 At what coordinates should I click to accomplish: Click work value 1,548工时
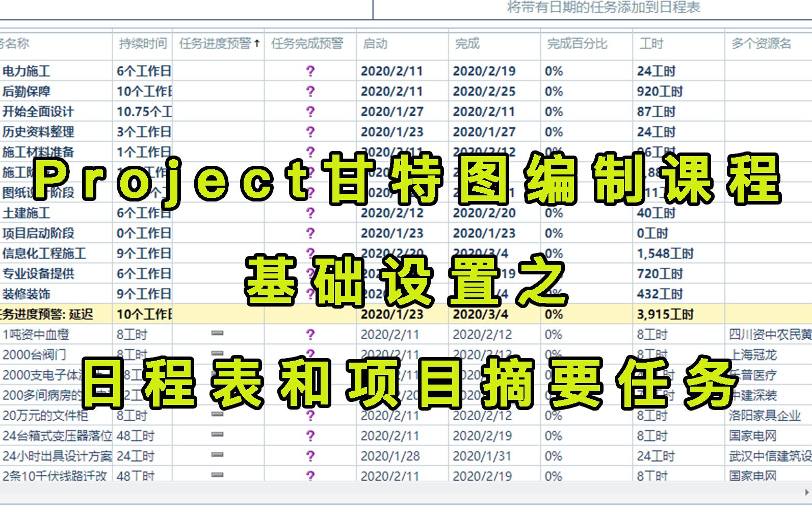666,253
